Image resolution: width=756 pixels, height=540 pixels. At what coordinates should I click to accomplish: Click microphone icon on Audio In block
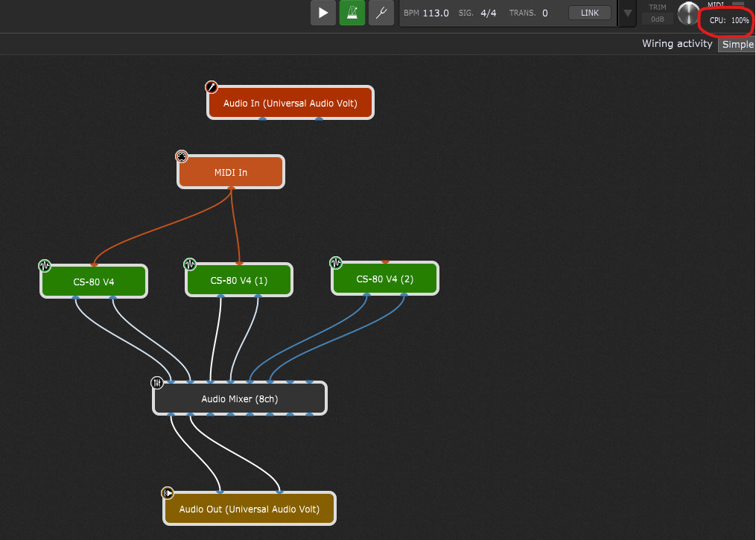coord(212,87)
